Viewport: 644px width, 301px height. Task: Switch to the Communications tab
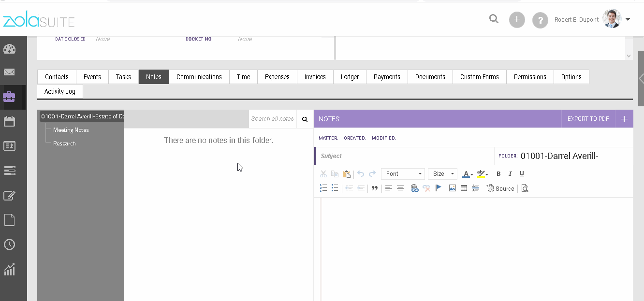pyautogui.click(x=199, y=77)
